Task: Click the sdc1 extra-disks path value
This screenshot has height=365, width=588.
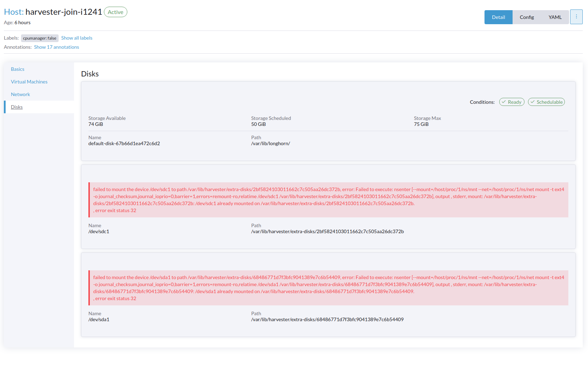Action: pos(328,231)
